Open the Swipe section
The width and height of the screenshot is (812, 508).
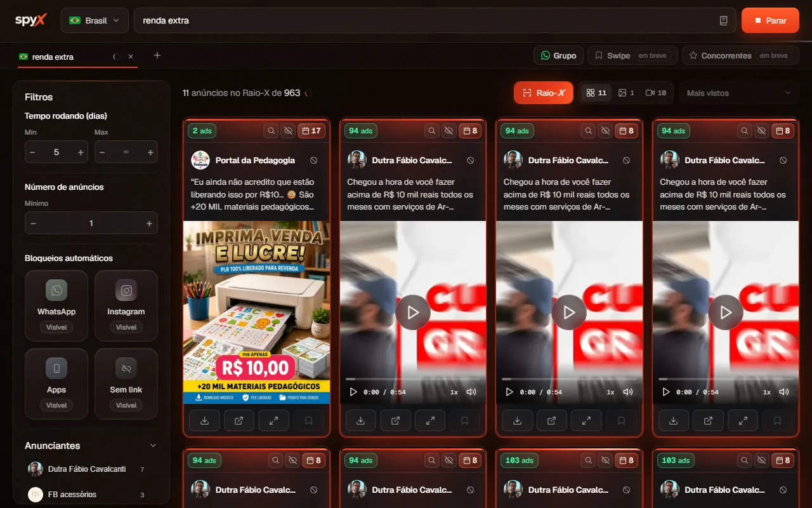click(x=632, y=55)
